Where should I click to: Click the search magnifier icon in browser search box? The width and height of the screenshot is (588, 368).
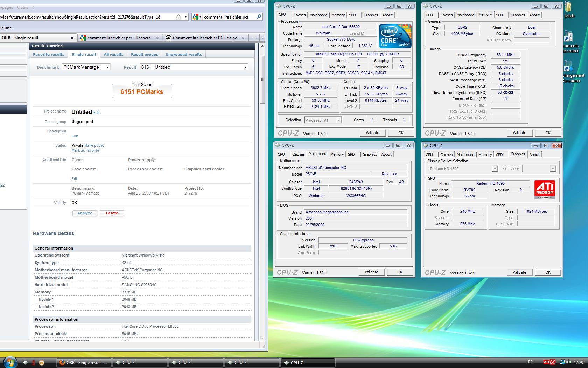tap(259, 17)
